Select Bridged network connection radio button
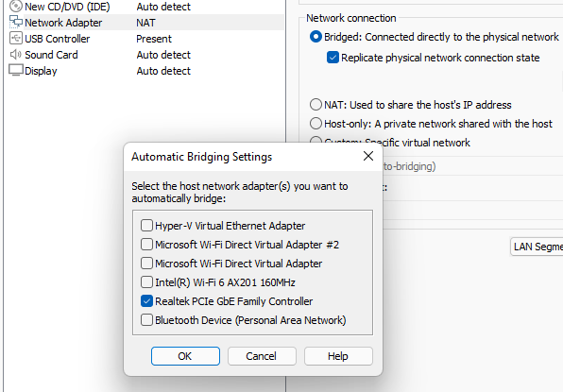The height and width of the screenshot is (392, 563). (316, 37)
